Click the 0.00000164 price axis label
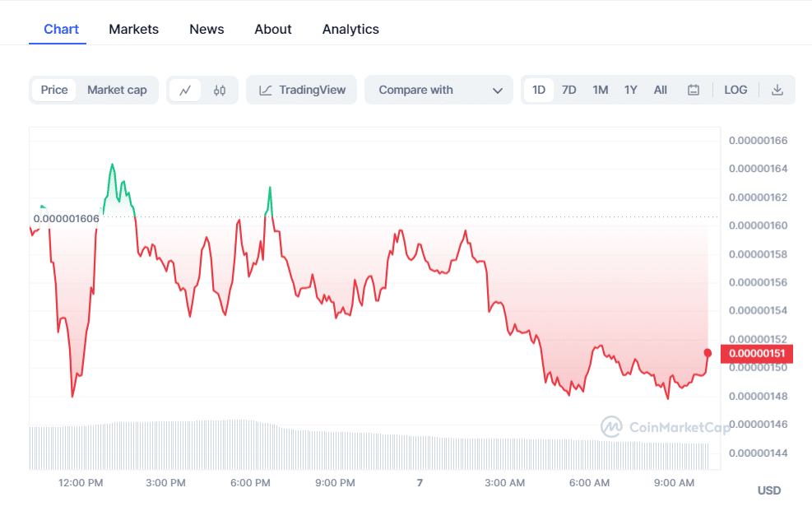The width and height of the screenshot is (812, 511). (x=759, y=169)
